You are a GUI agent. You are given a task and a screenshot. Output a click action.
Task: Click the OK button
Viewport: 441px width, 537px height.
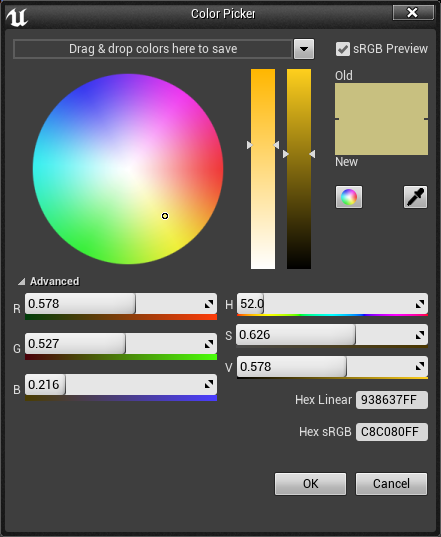[x=311, y=484]
